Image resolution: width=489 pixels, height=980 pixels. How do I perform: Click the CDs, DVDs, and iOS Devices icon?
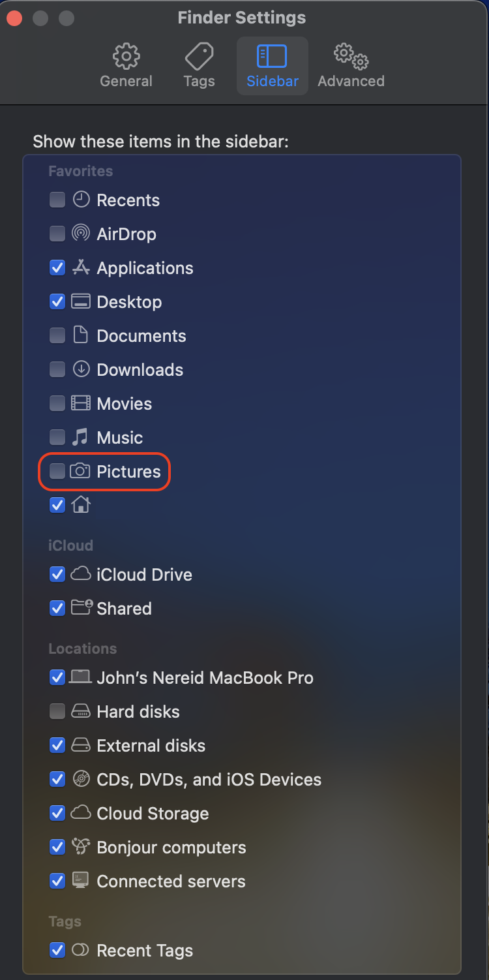[x=80, y=779]
